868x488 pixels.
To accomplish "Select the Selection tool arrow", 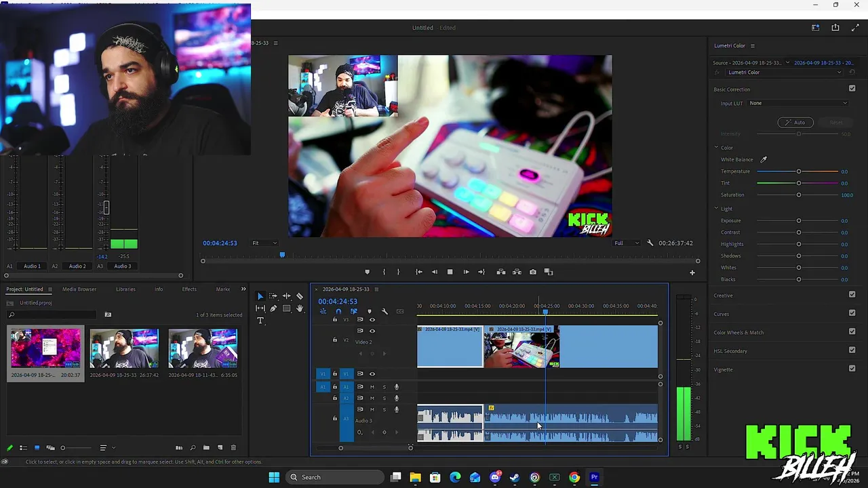I will (x=260, y=296).
